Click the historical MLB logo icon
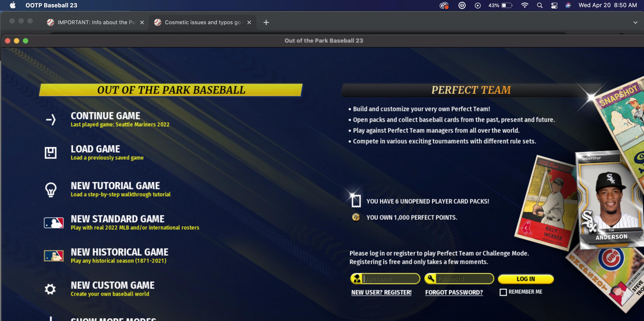The image size is (644, 321). 54,256
